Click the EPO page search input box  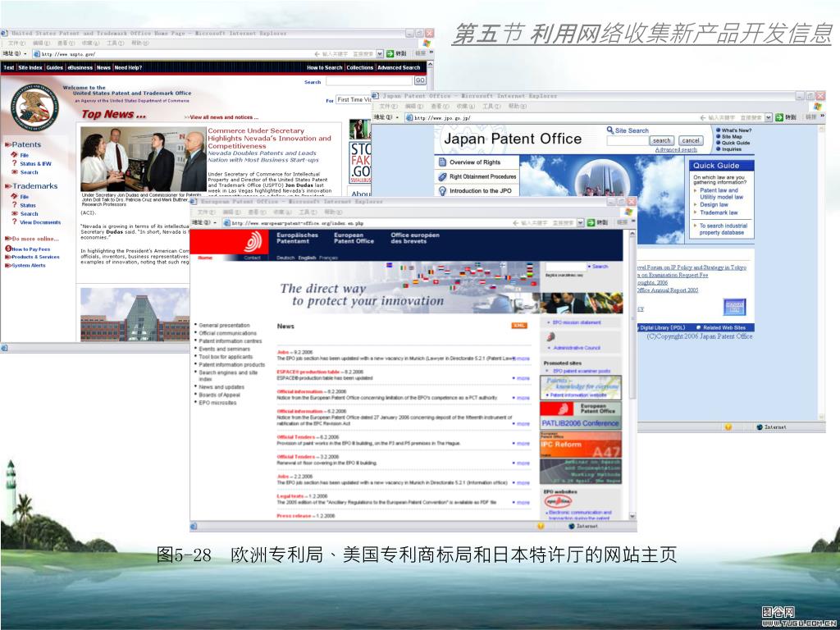(x=566, y=267)
